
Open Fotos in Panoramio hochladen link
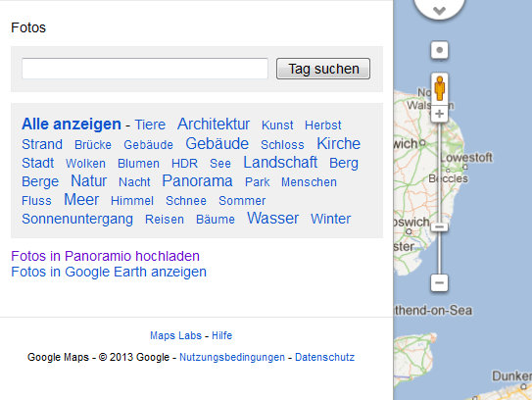105,256
